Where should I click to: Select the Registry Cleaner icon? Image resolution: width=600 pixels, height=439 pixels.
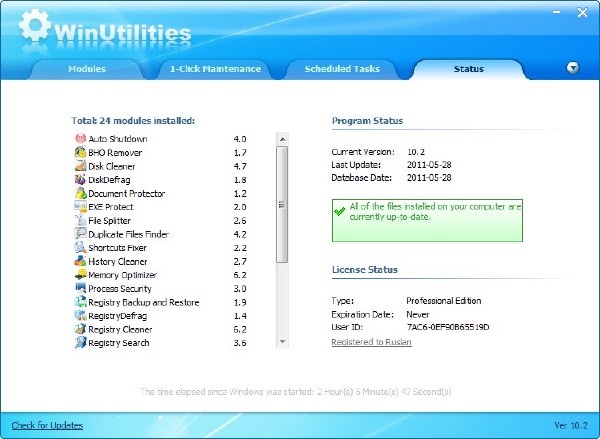(x=80, y=329)
